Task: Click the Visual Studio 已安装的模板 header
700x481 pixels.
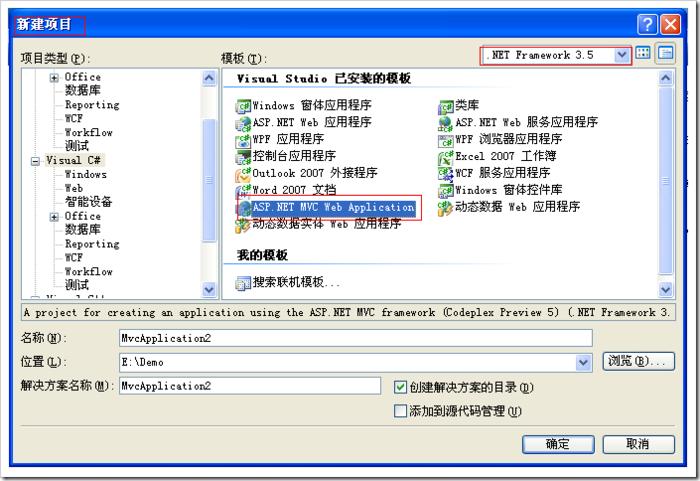Action: pyautogui.click(x=324, y=79)
